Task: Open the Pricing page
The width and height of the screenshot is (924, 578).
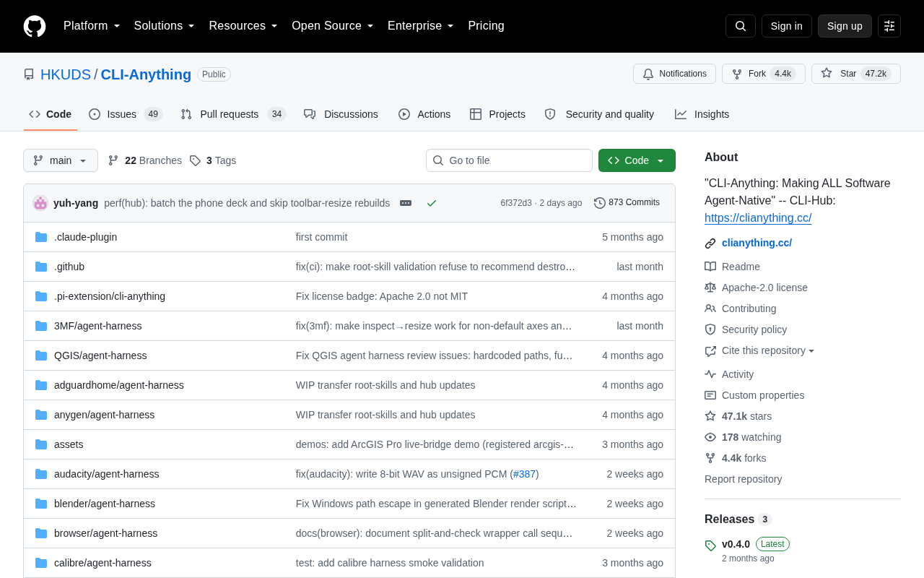Action: coord(486,26)
